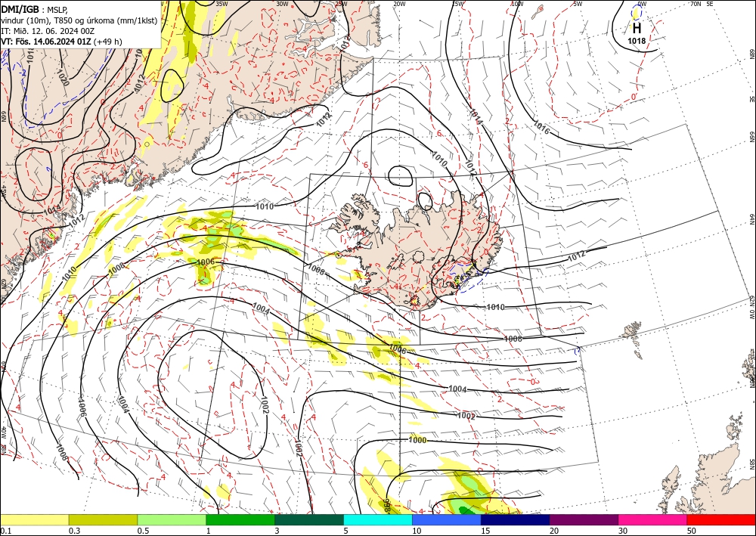This screenshot has width=756, height=536.
Task: Click the "30W" longitude label
Action: [282, 4]
